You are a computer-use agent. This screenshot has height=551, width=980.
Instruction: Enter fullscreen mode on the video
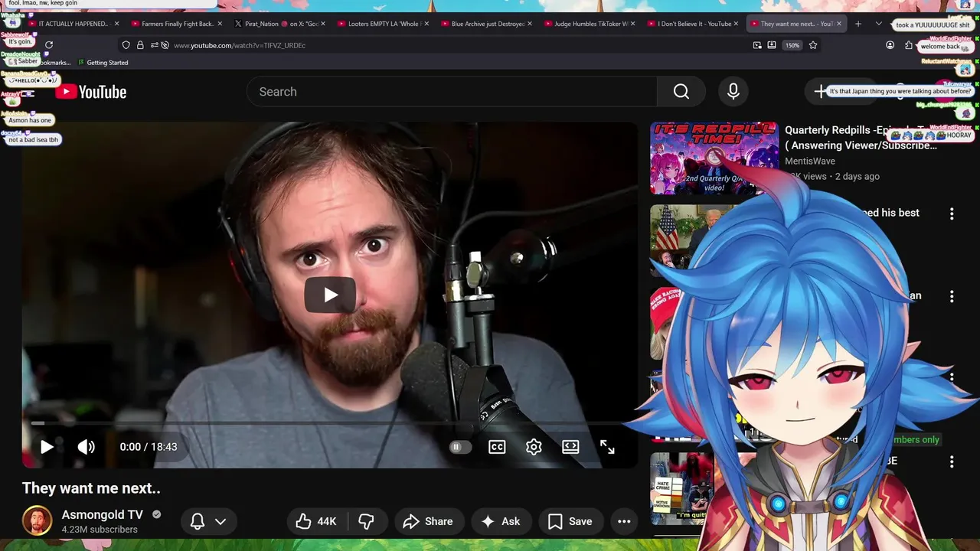tap(607, 447)
